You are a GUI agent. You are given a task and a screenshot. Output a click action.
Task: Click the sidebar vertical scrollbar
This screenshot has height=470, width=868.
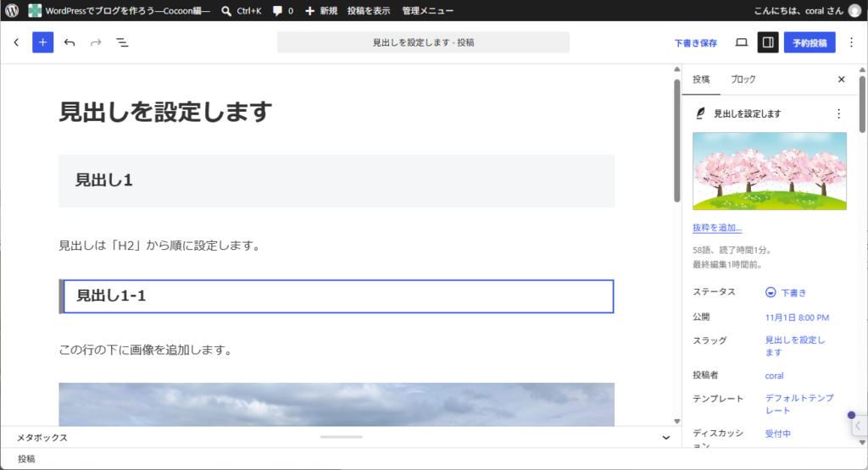(x=862, y=105)
